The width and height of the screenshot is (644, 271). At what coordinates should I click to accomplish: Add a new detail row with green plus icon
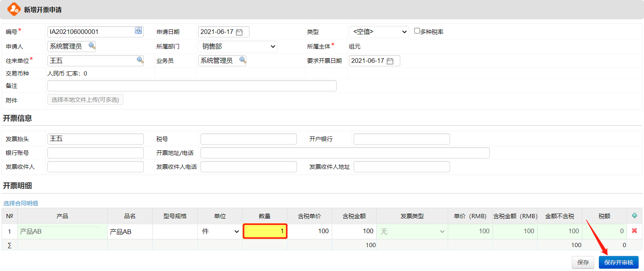coord(634,215)
